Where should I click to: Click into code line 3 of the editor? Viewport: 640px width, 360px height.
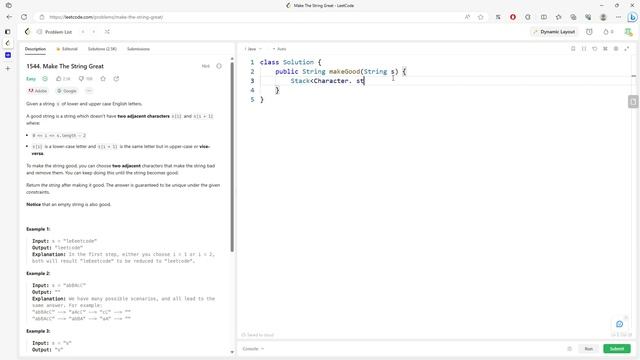pyautogui.click(x=445, y=81)
